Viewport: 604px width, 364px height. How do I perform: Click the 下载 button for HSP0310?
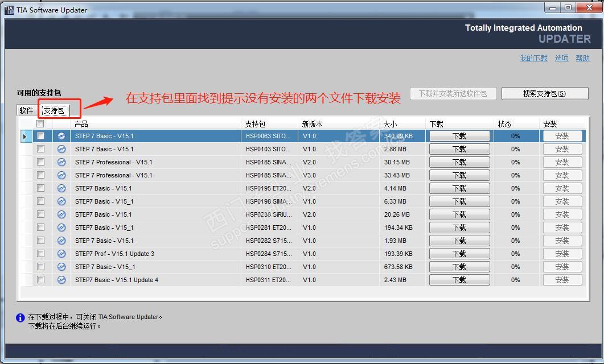459,267
